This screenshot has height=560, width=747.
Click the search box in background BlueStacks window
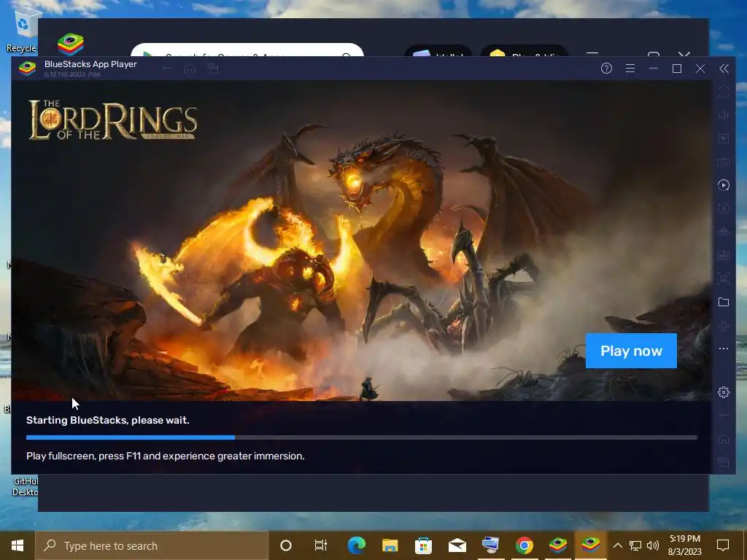coord(247,50)
